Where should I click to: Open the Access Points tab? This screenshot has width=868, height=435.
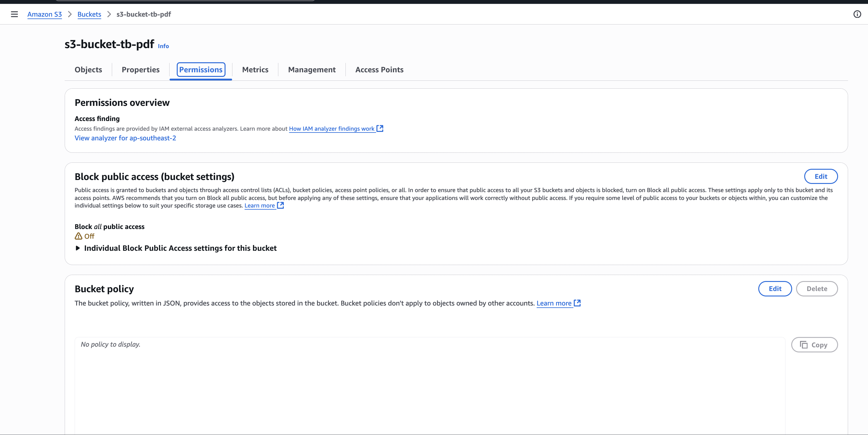click(x=379, y=70)
